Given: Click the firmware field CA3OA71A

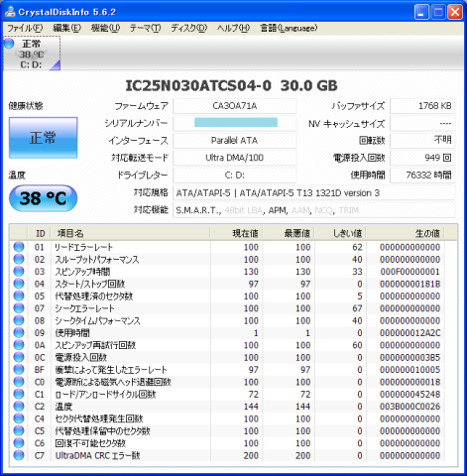Looking at the screenshot, I should click(x=235, y=106).
